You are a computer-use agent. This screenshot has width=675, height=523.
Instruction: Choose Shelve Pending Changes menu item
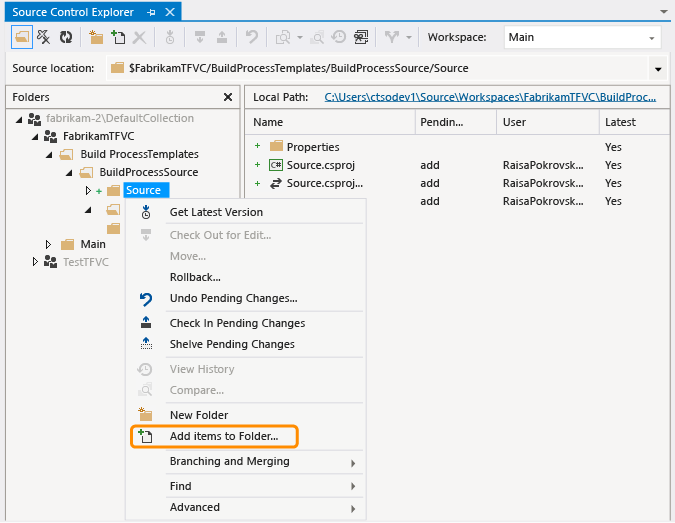(x=245, y=344)
